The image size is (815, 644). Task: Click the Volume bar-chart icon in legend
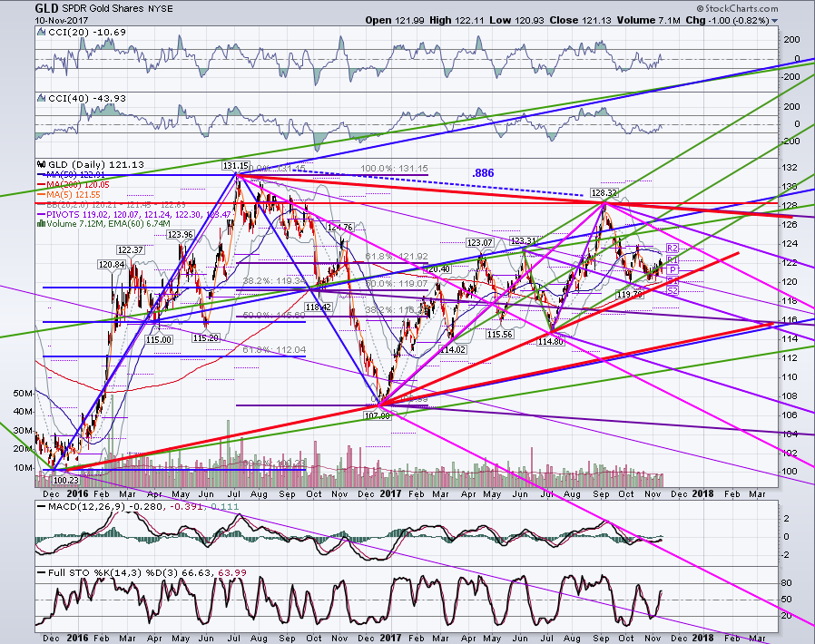coord(41,224)
